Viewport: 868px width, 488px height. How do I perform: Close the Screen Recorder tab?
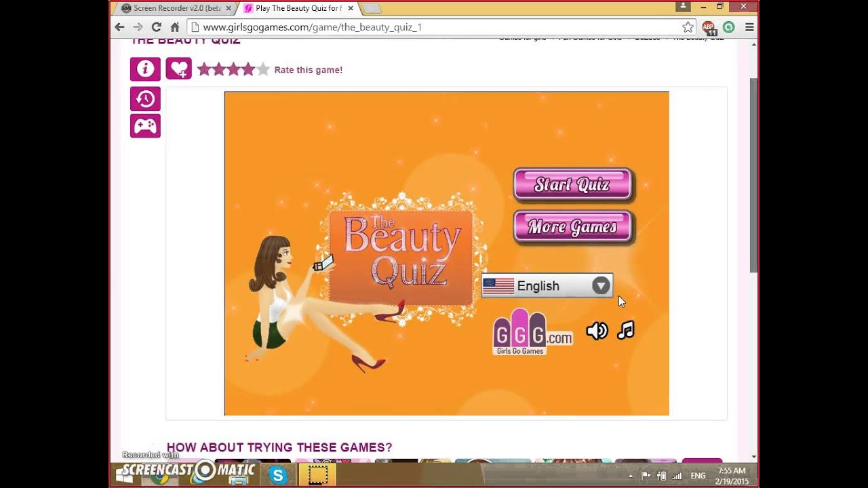coord(229,8)
